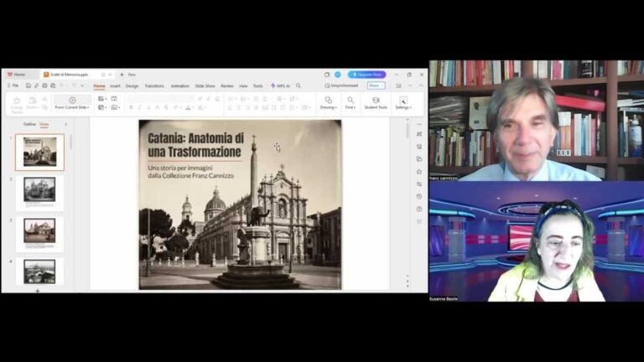644x362 pixels.
Task: Switch to the View ribbon tab
Action: [243, 85]
